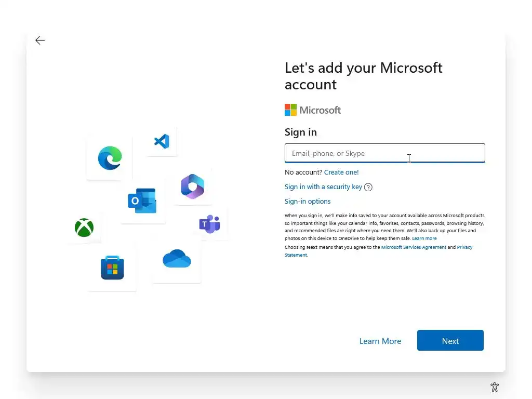Click the Outlook icon
Viewport: 532px width, 399px height.
(142, 201)
